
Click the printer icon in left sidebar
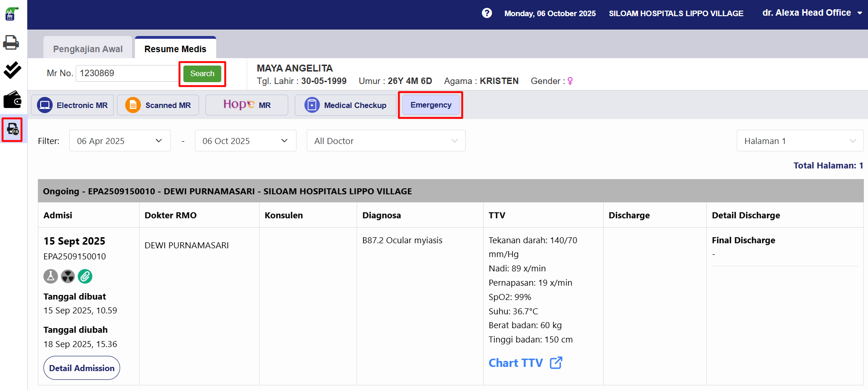click(x=11, y=42)
